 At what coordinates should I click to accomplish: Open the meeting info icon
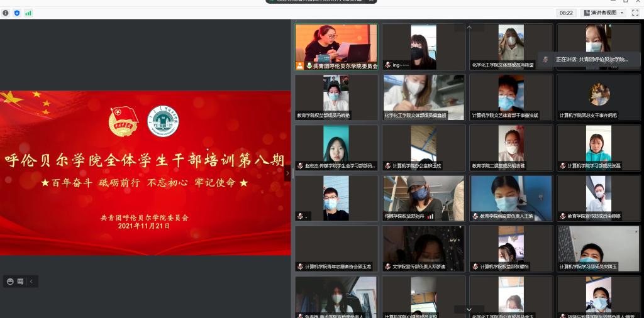[6, 13]
